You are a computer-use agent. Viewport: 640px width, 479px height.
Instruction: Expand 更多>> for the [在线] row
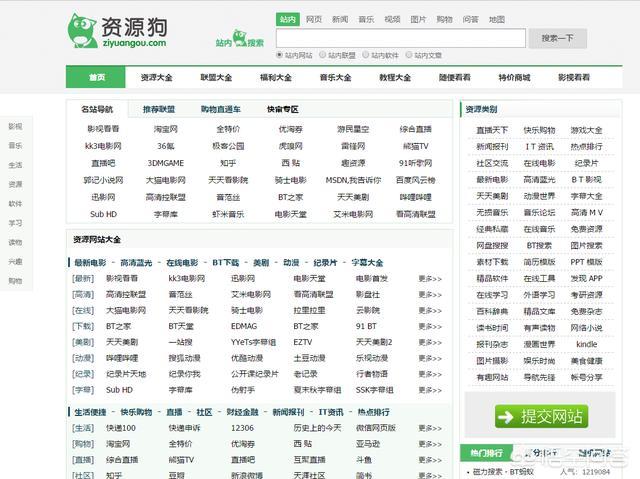coord(430,310)
